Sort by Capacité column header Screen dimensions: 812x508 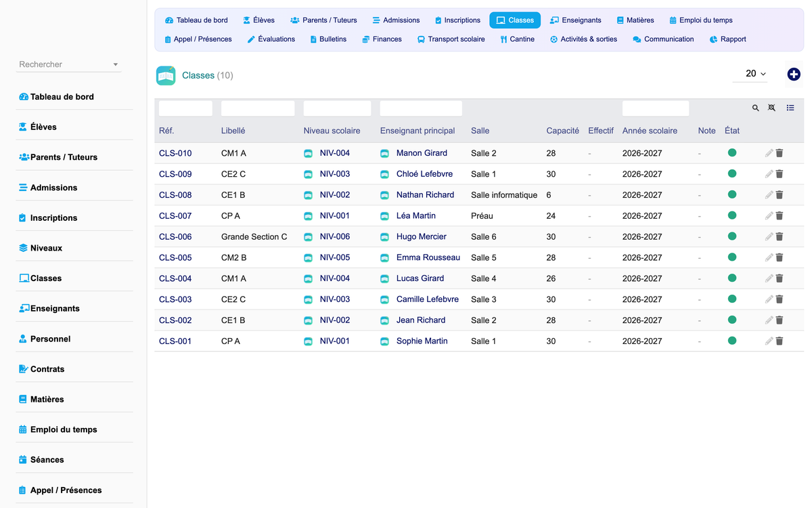coord(563,131)
